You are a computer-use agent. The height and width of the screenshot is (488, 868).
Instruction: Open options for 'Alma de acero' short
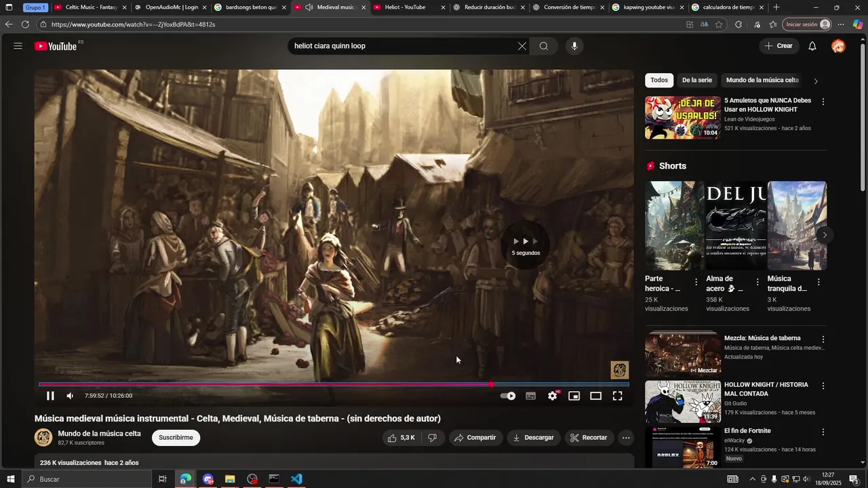(x=757, y=282)
